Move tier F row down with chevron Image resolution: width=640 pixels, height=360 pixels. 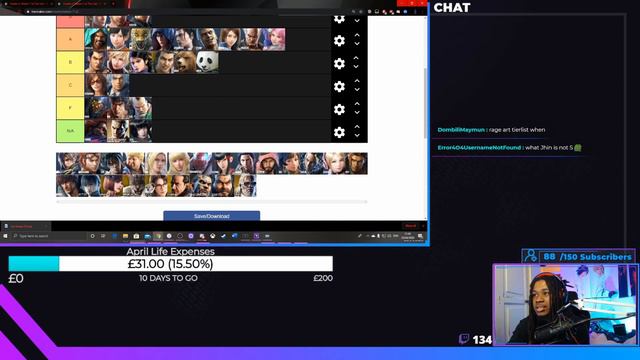click(357, 113)
